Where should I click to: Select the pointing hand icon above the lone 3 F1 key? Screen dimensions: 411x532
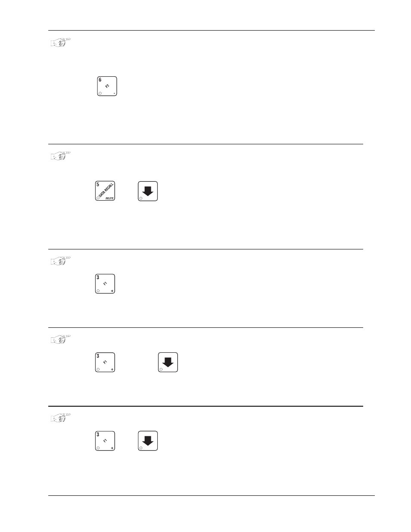click(60, 260)
